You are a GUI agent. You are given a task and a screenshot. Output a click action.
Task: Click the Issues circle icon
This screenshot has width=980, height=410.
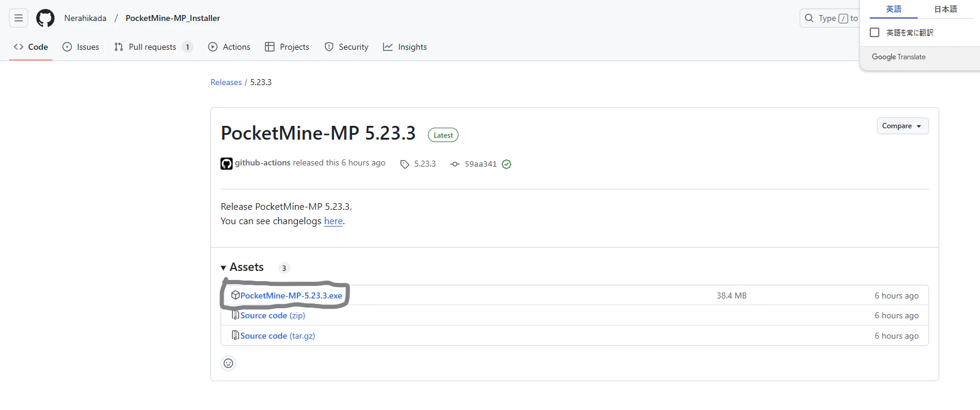(x=67, y=47)
